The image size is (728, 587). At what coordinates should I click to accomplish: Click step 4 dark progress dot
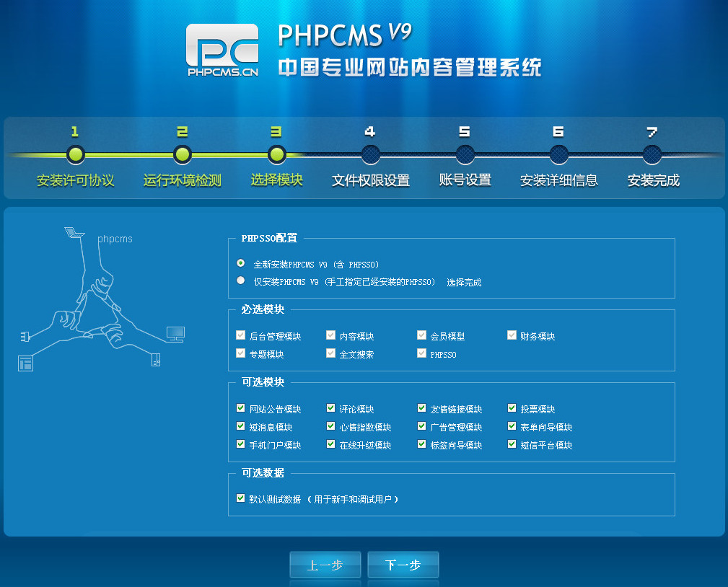pos(371,154)
